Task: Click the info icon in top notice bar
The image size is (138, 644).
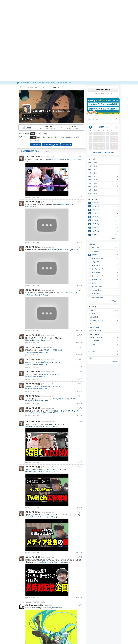Action: pyautogui.click(x=18, y=83)
